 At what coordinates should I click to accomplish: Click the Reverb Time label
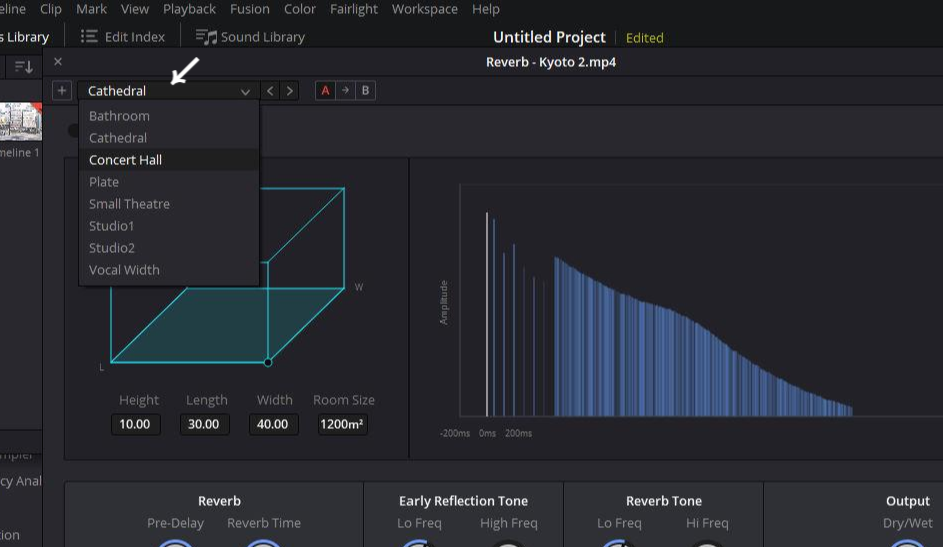[x=263, y=523]
